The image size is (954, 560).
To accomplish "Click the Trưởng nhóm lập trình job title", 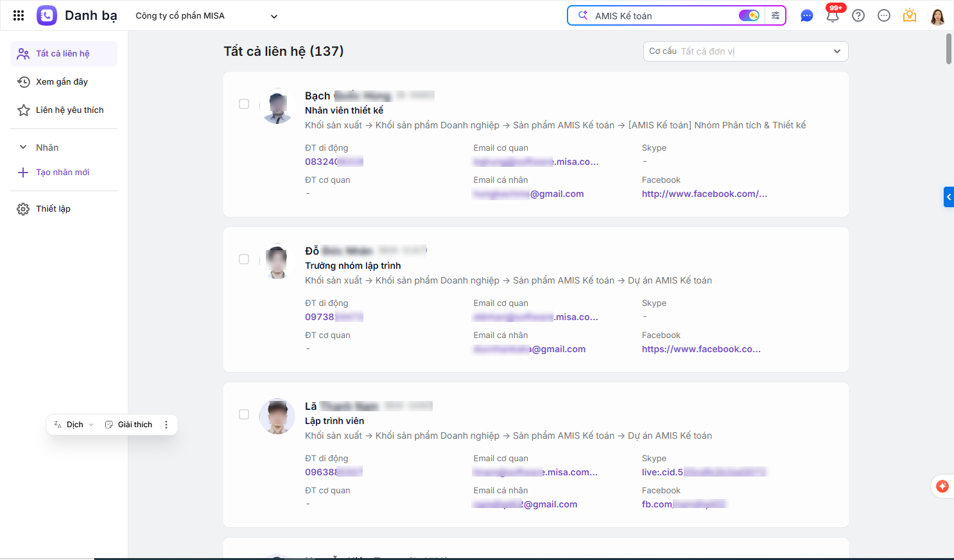I will tap(353, 266).
